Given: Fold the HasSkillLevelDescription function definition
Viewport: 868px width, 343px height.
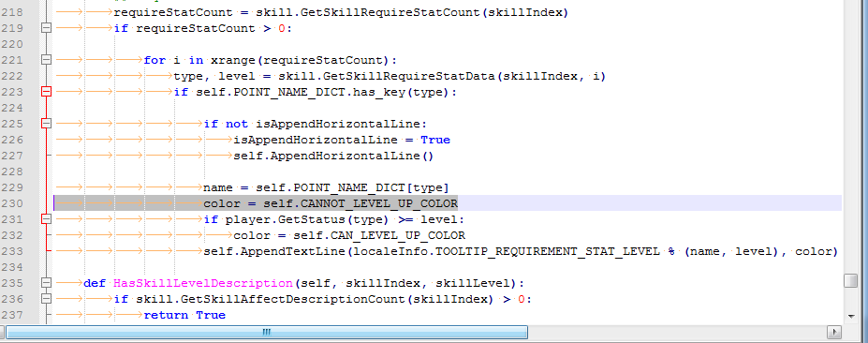Looking at the screenshot, I should 47,283.
